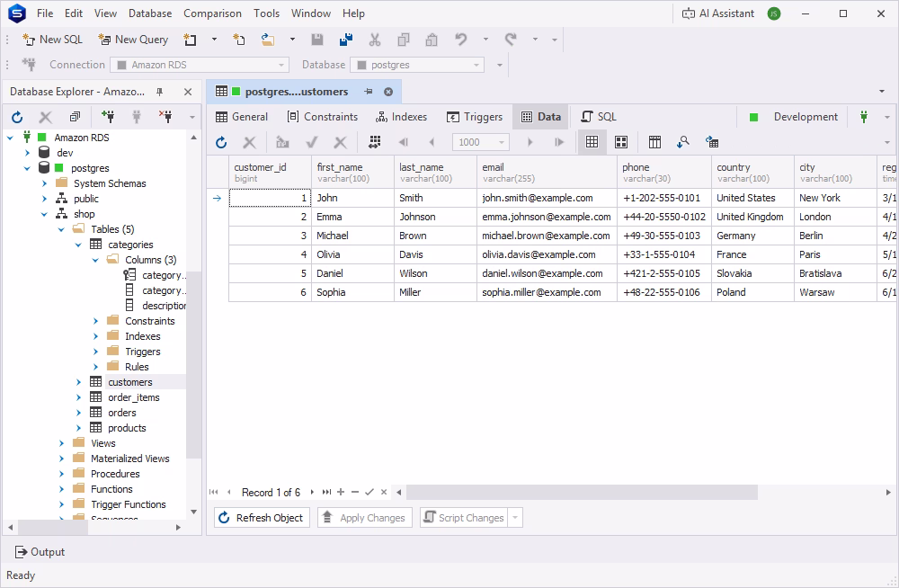899x588 pixels.
Task: Expand the Constraints folder under categories
Action: (x=96, y=321)
